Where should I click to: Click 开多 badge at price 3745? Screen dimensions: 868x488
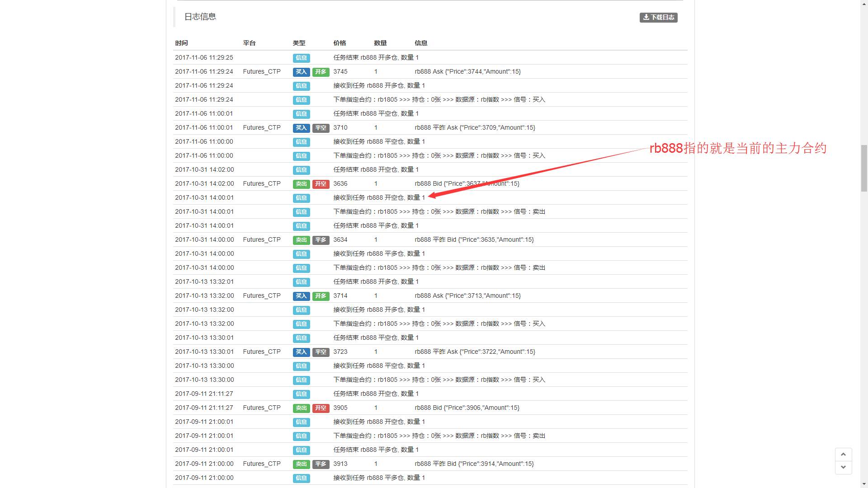point(321,72)
